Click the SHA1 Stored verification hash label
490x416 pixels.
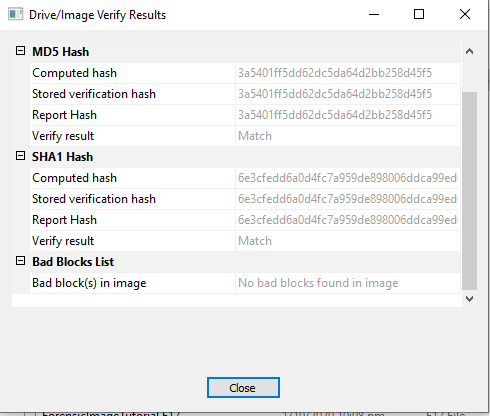tap(94, 199)
